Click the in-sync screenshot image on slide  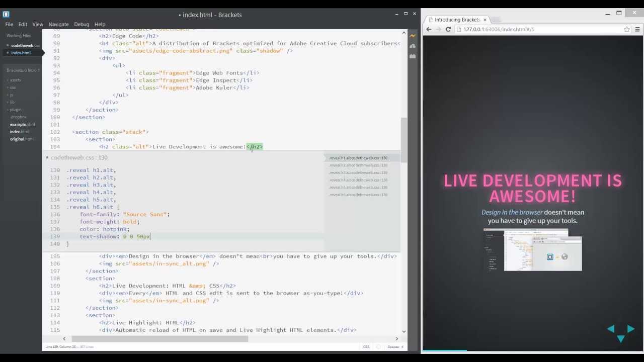click(532, 250)
